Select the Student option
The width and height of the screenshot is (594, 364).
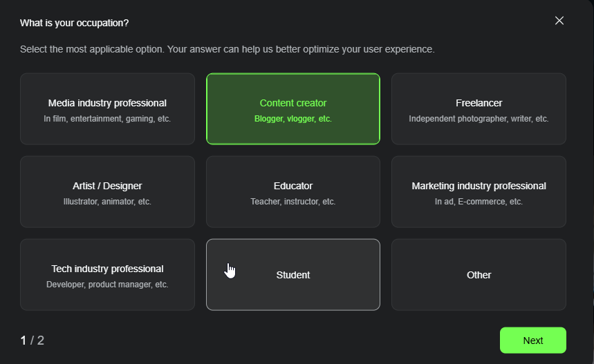tap(293, 275)
